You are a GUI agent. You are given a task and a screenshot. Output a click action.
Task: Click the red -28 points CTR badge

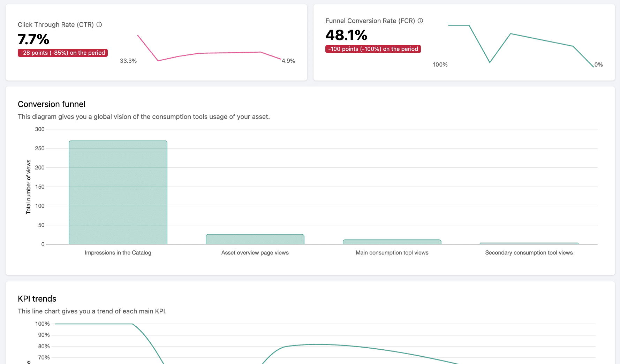tap(63, 53)
